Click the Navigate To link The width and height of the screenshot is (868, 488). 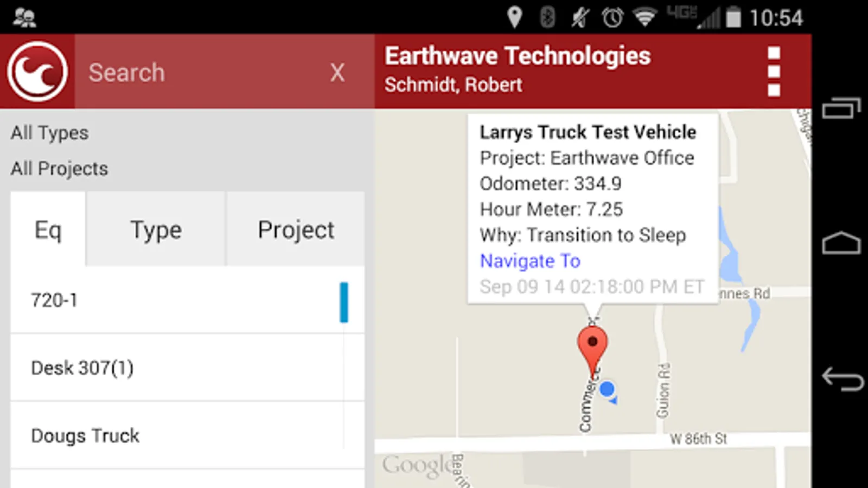point(530,261)
